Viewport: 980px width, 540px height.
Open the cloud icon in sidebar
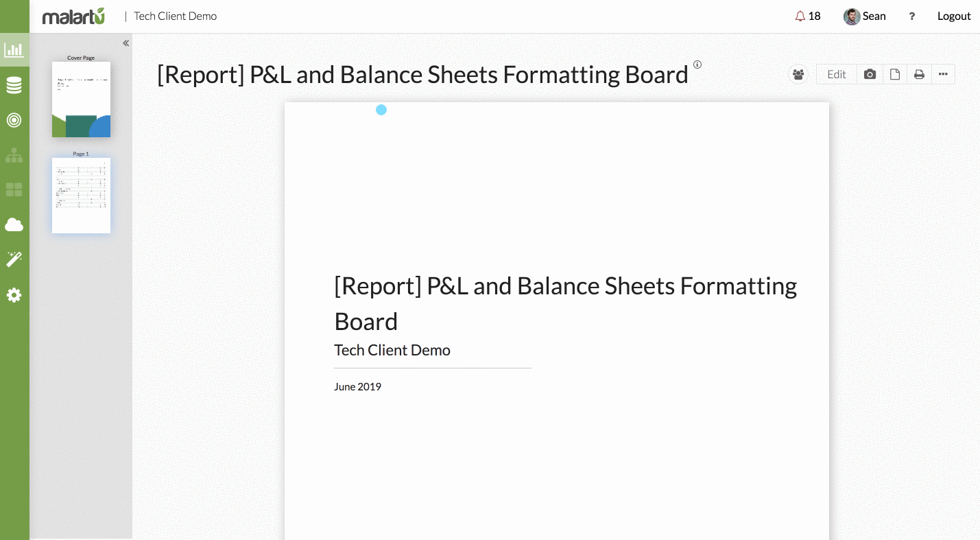pyautogui.click(x=14, y=225)
